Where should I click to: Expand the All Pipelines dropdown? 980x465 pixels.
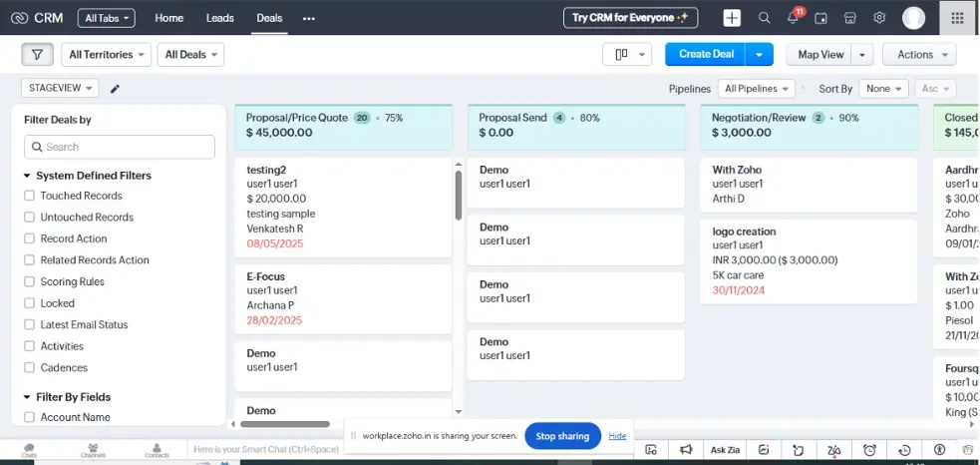(758, 89)
